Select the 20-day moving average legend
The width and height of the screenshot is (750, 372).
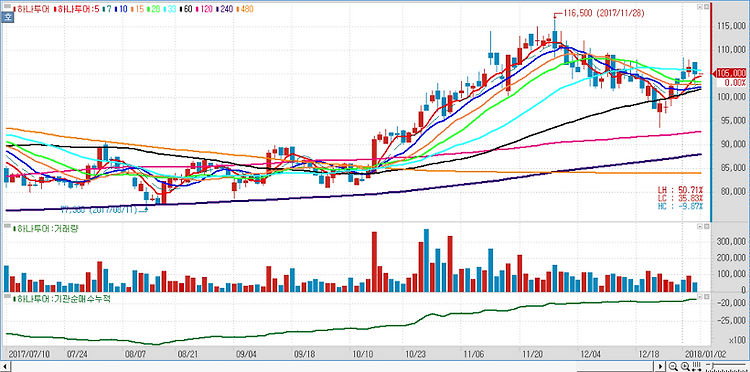[155, 9]
